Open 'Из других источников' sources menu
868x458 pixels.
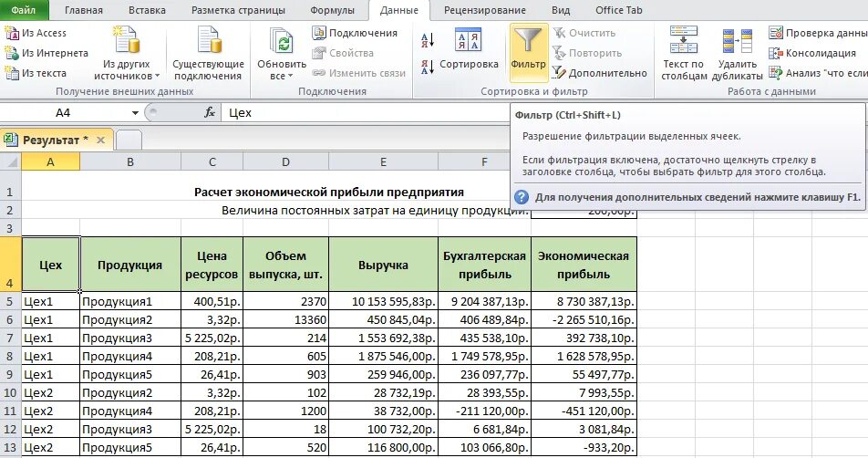[126, 53]
